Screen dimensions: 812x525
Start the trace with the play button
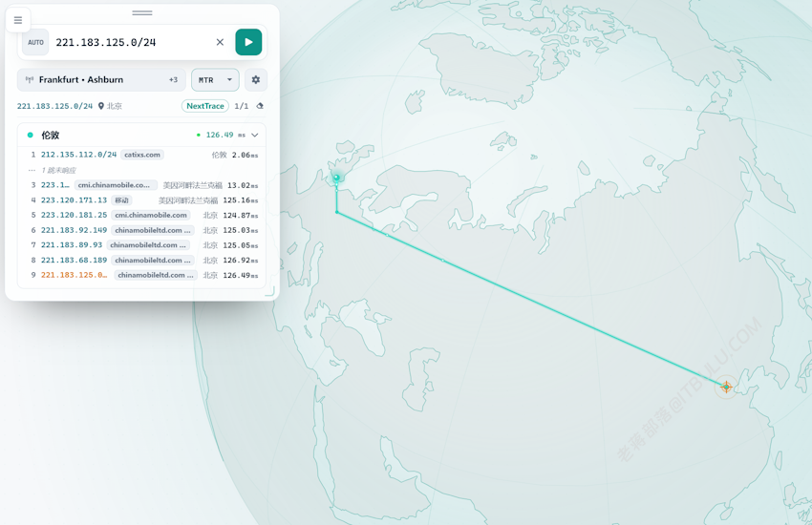248,42
